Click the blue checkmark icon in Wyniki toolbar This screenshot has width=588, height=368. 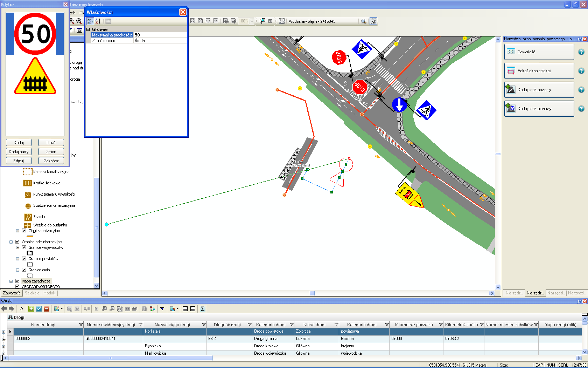tap(39, 309)
